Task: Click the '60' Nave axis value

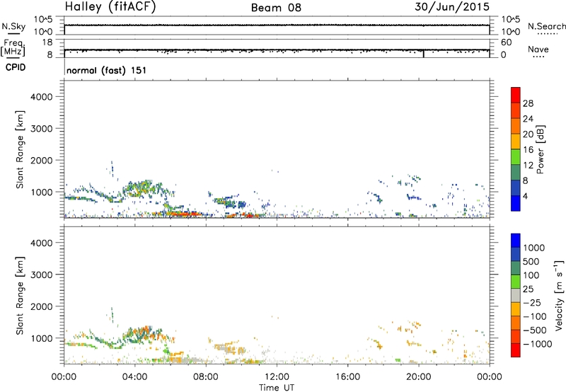Action: coord(506,42)
